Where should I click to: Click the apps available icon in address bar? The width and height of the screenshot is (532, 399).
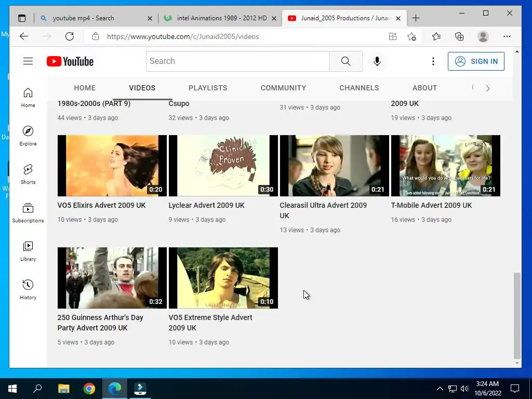pos(393,36)
